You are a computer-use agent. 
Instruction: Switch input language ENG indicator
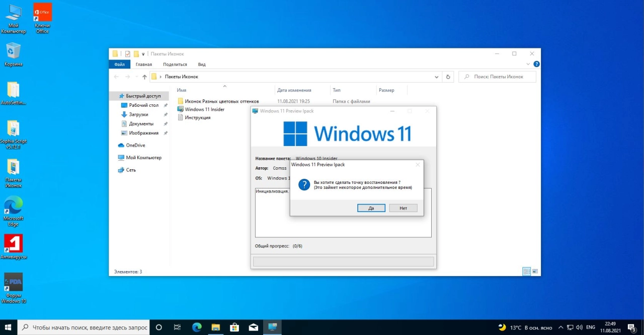(591, 327)
